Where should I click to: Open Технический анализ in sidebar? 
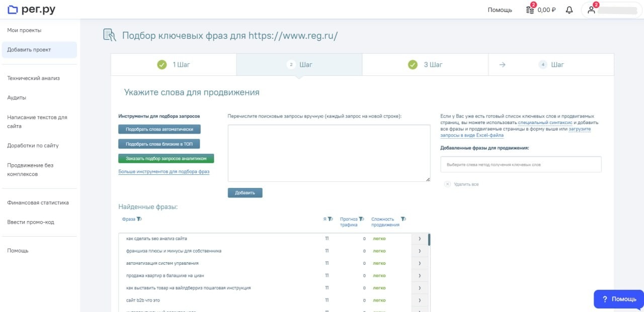(33, 78)
